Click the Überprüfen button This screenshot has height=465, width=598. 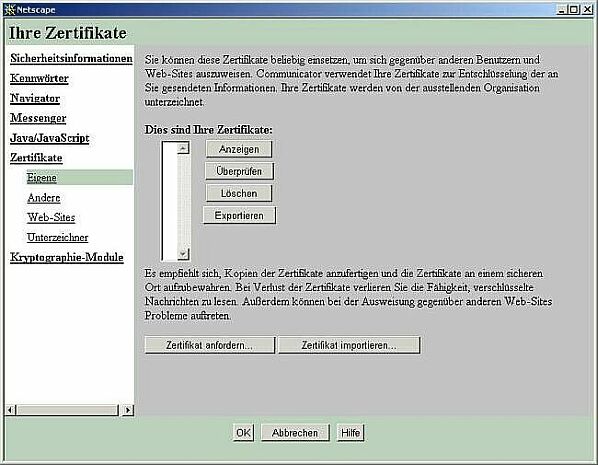tap(239, 171)
